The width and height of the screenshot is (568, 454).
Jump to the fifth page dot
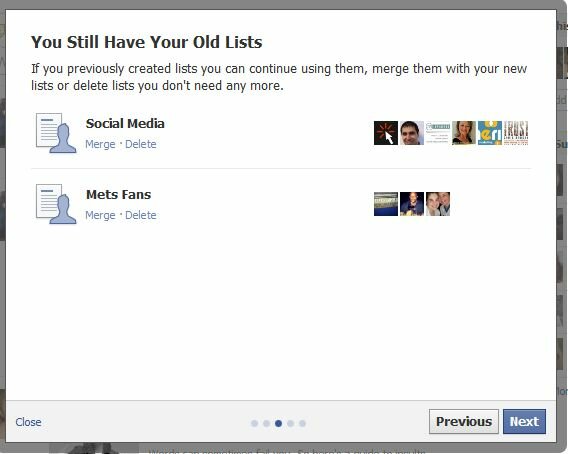tap(302, 423)
